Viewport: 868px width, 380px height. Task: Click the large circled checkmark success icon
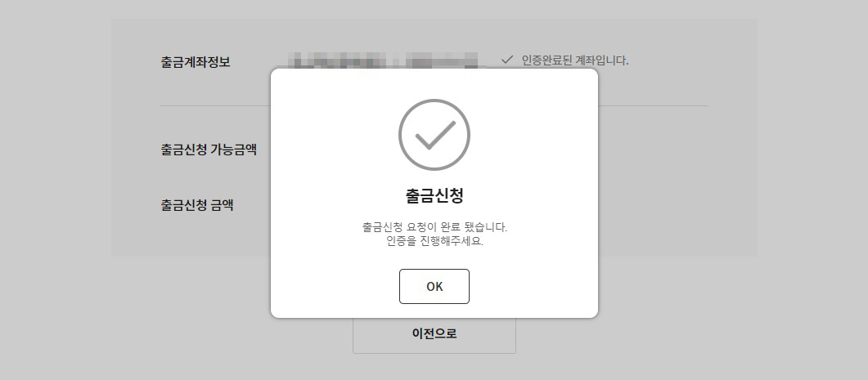(x=434, y=135)
